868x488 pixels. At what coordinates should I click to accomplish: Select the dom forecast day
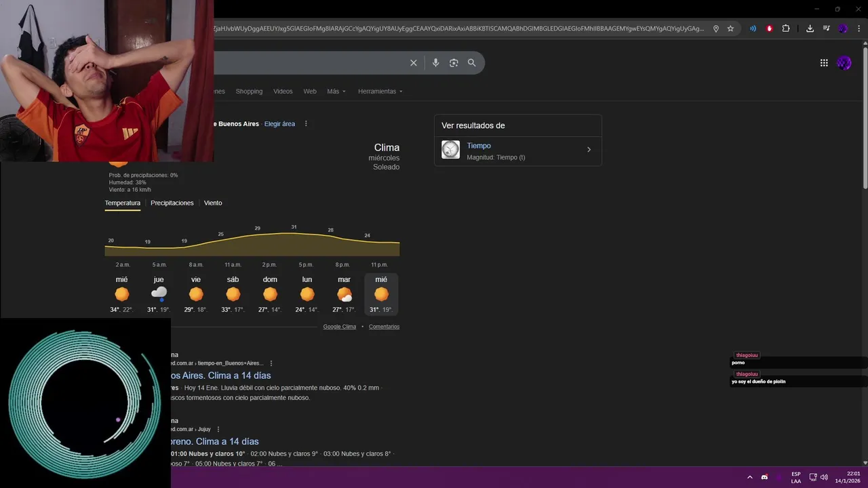tap(270, 294)
